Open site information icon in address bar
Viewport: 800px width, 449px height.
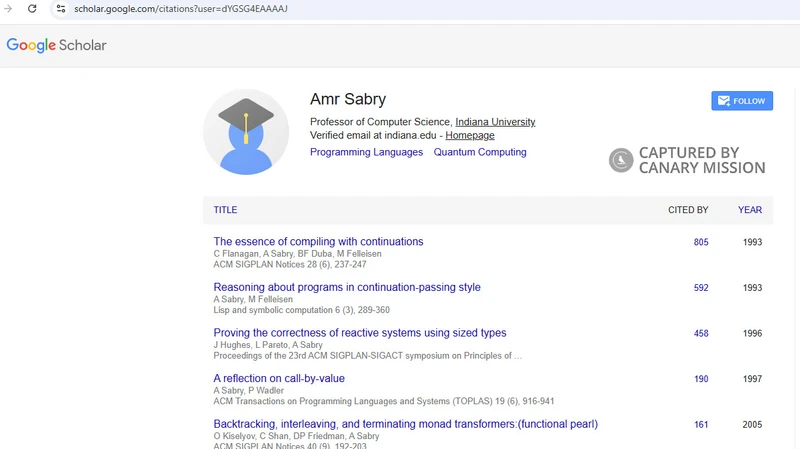click(60, 9)
